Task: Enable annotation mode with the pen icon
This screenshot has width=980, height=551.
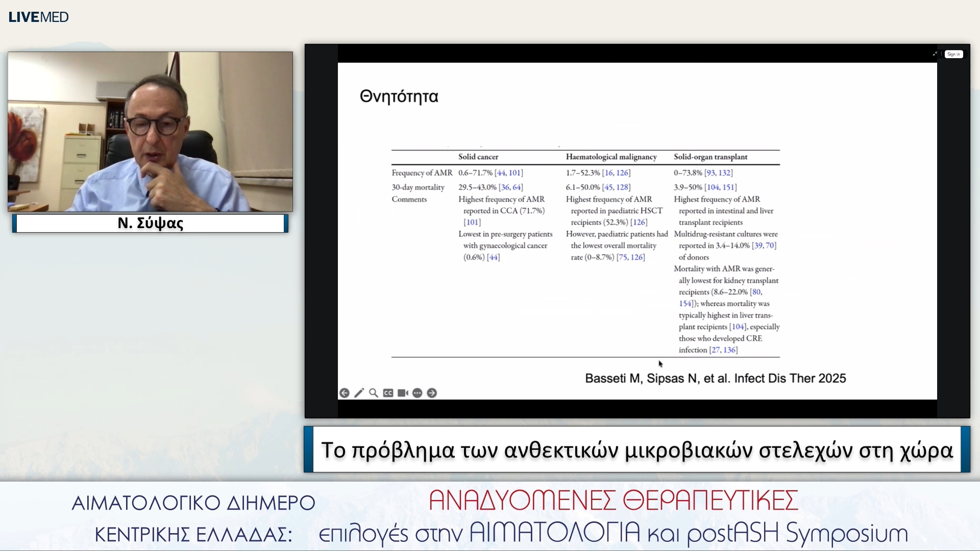Action: 359,393
